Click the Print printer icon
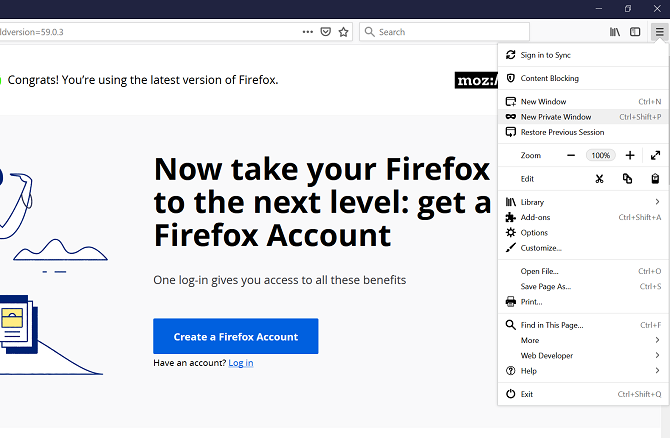 coord(511,302)
